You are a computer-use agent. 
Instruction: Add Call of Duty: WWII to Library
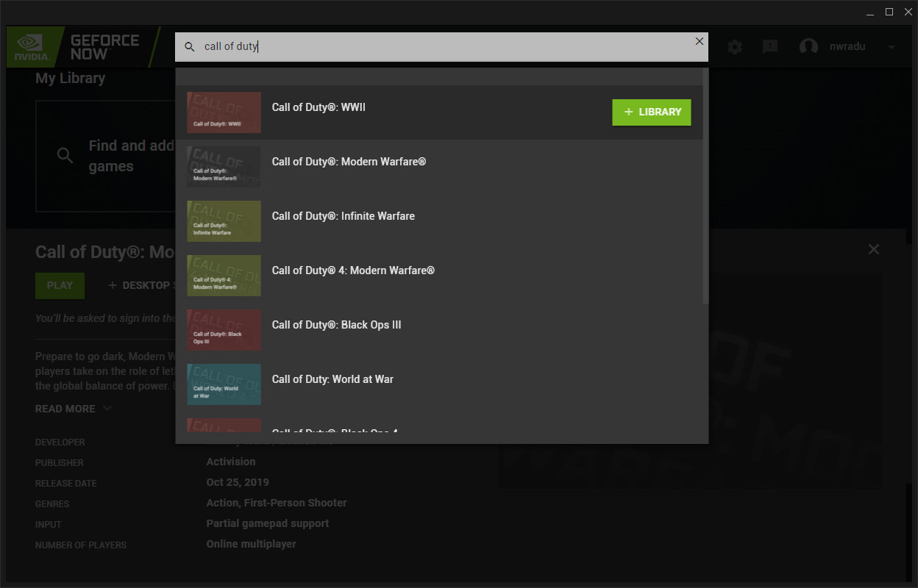click(652, 112)
